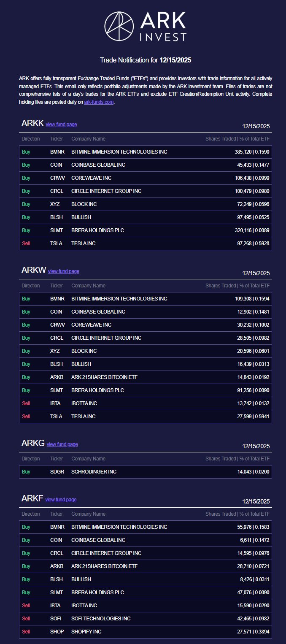Open ARKW view fund page link
This screenshot has height=644, width=286.
64,271
